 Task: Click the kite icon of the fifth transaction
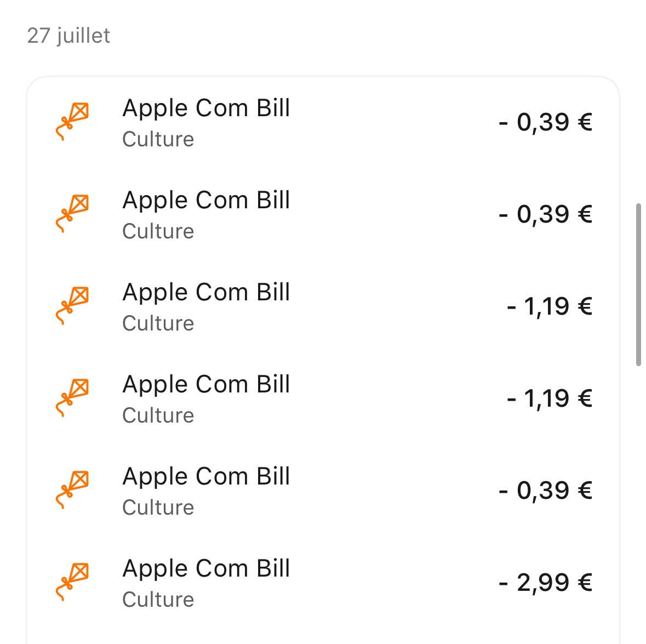click(x=72, y=489)
